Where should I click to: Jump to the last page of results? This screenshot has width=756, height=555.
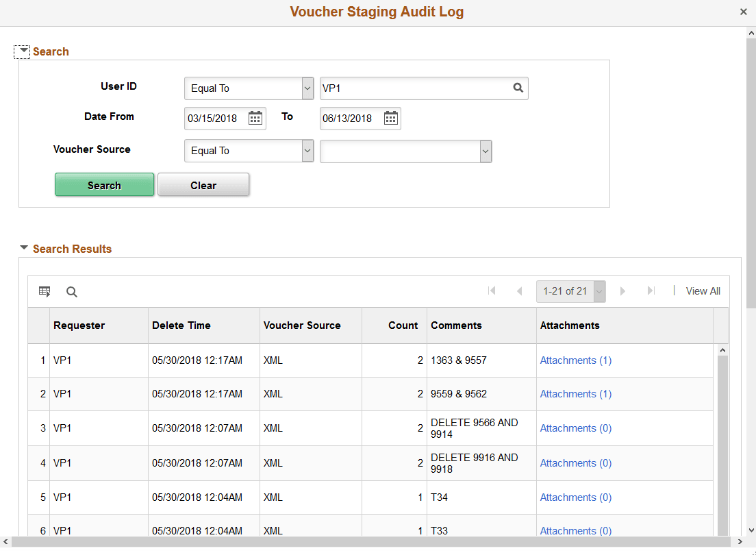coord(651,291)
